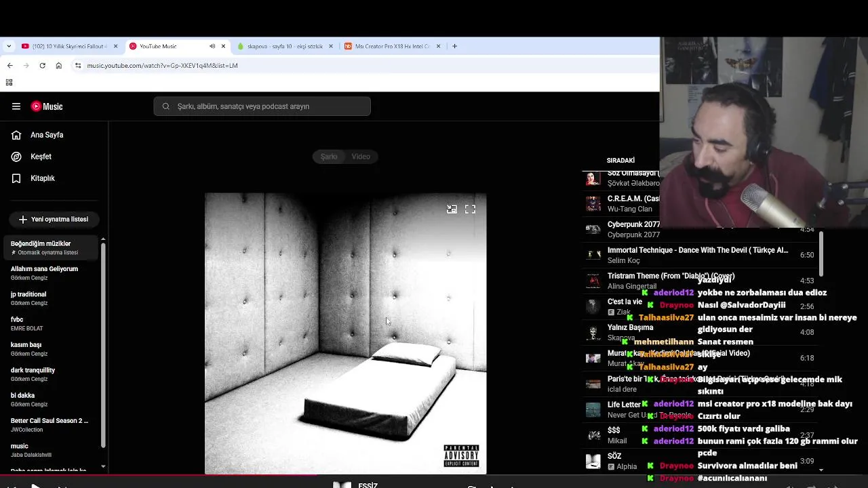Click C.R.E.A.M. queue thumbnail

[x=593, y=204]
